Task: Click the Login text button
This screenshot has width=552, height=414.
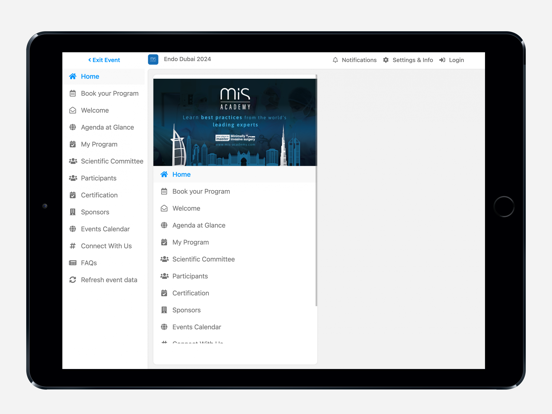Action: click(x=456, y=60)
